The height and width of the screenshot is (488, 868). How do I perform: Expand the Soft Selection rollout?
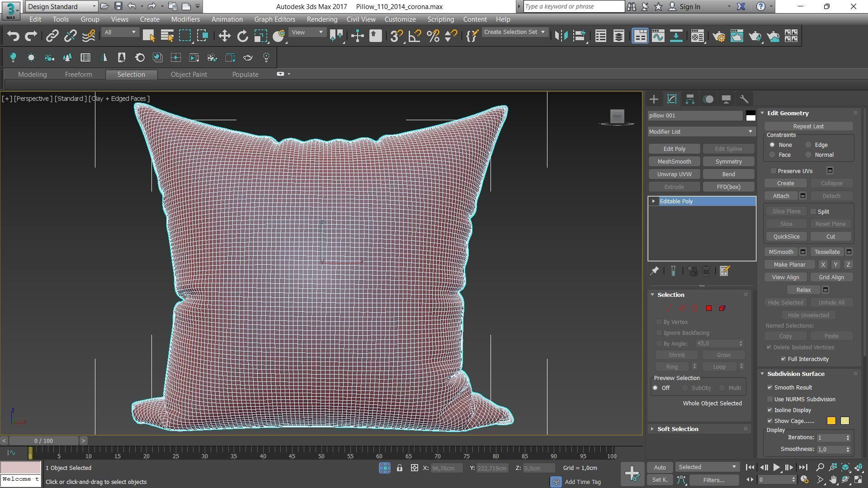(x=677, y=429)
